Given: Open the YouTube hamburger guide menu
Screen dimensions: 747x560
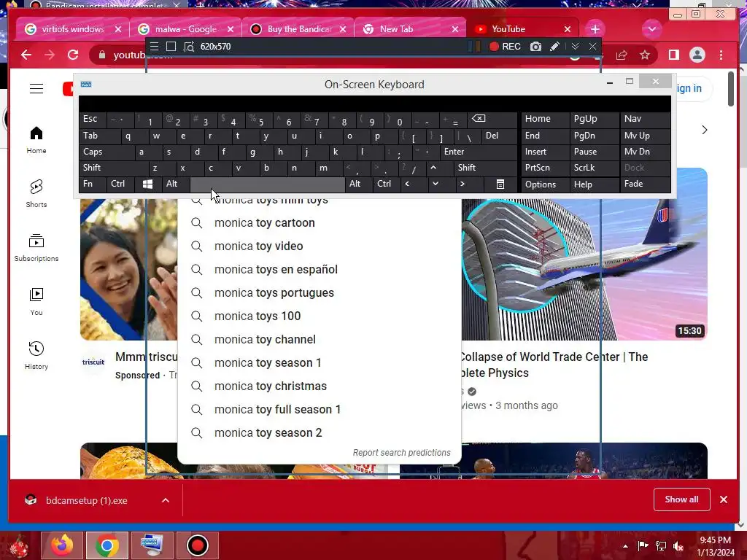Looking at the screenshot, I should (x=36, y=88).
